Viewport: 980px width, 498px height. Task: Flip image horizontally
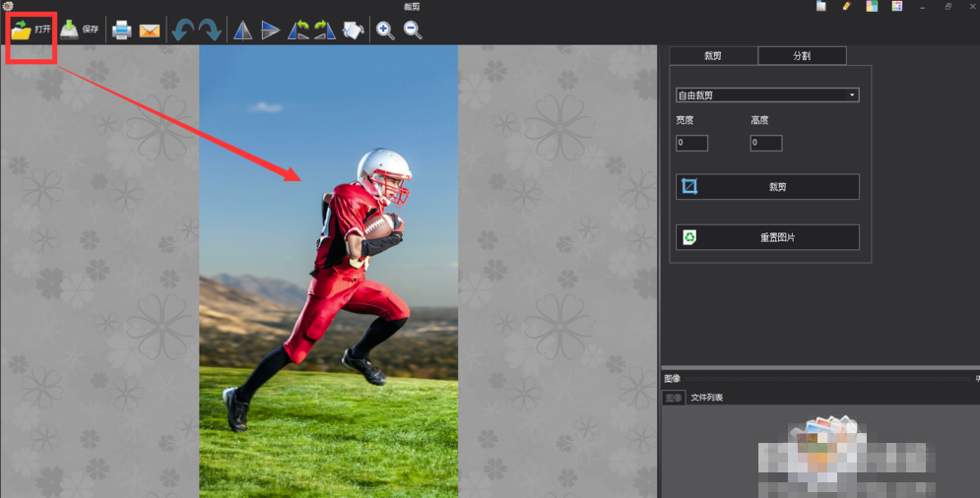tap(242, 31)
